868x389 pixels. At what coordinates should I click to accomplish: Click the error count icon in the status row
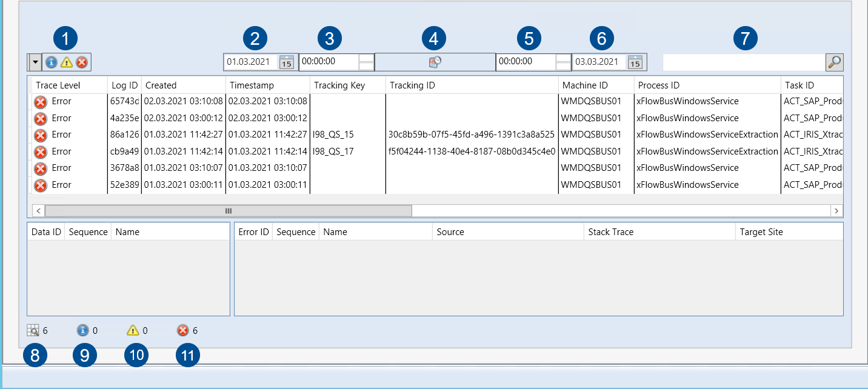click(x=183, y=331)
